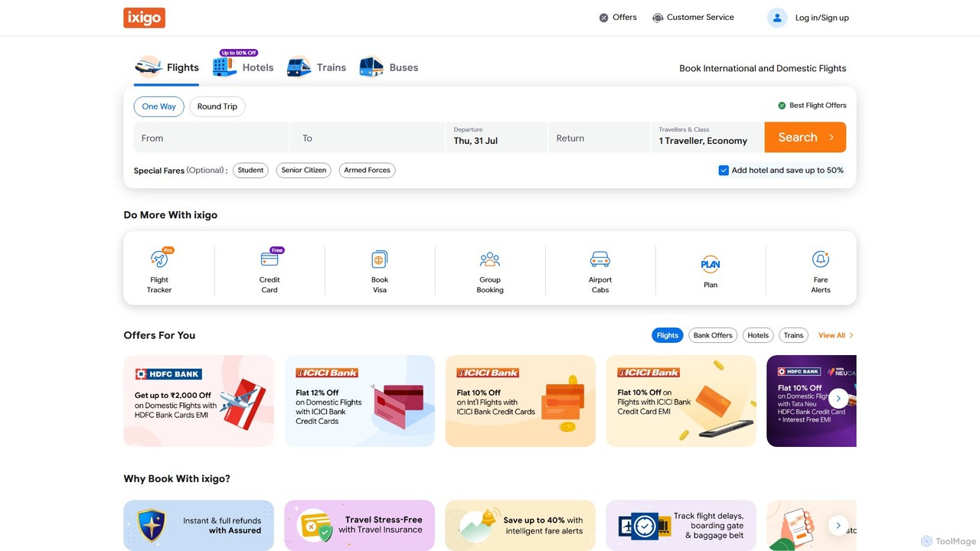Click the user profile avatar icon

[x=777, y=18]
